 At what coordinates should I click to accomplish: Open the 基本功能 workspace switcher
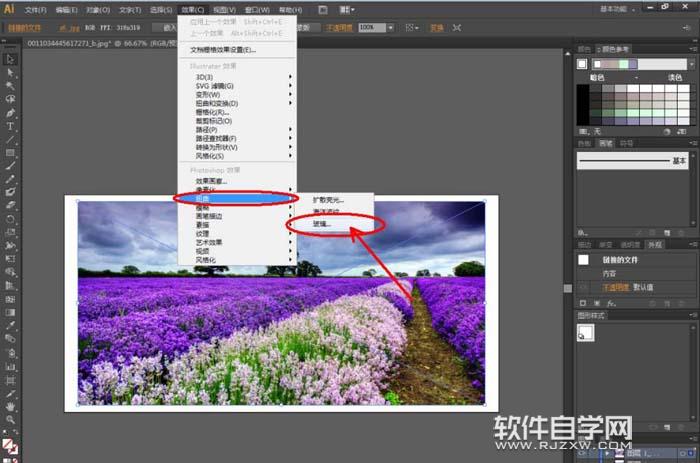[617, 9]
